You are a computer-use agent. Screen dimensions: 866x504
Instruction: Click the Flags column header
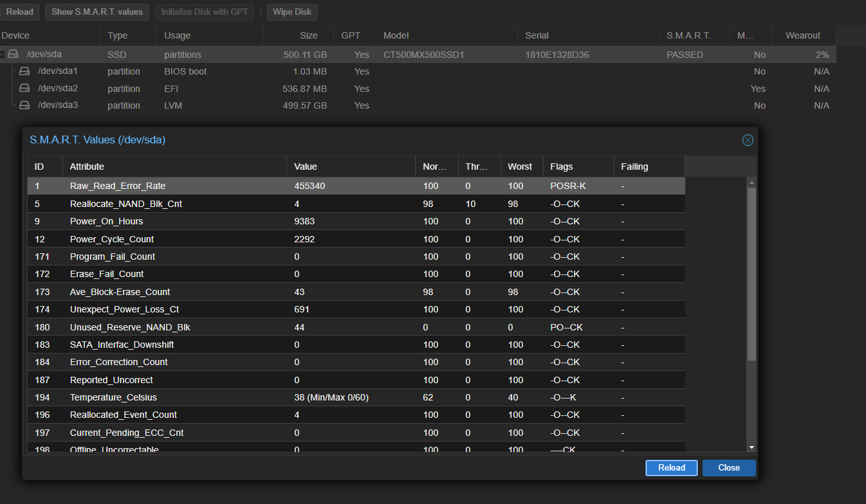[578, 166]
